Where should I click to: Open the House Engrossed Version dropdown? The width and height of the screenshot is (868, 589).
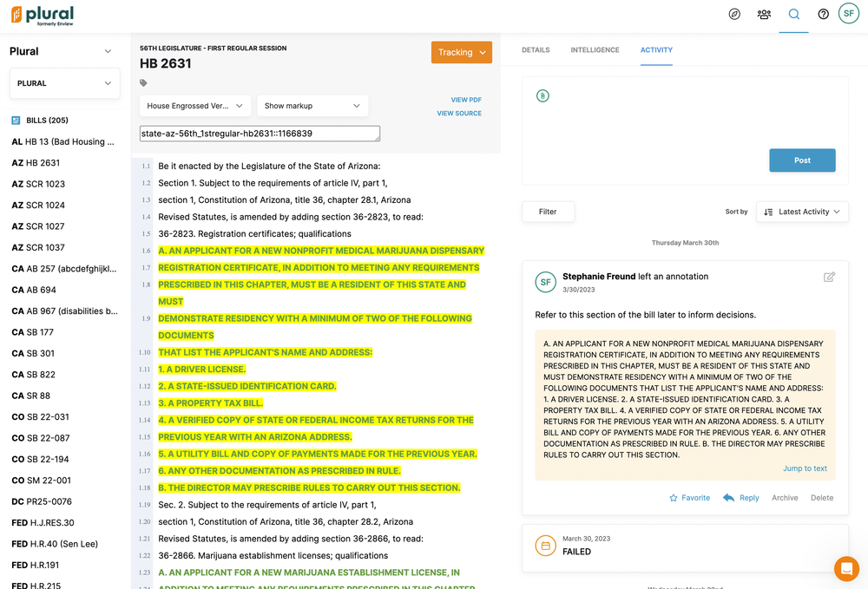[x=195, y=106]
